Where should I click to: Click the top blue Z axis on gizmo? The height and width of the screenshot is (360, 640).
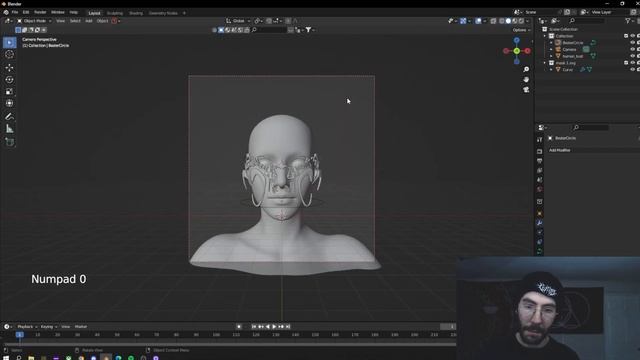[x=517, y=40]
